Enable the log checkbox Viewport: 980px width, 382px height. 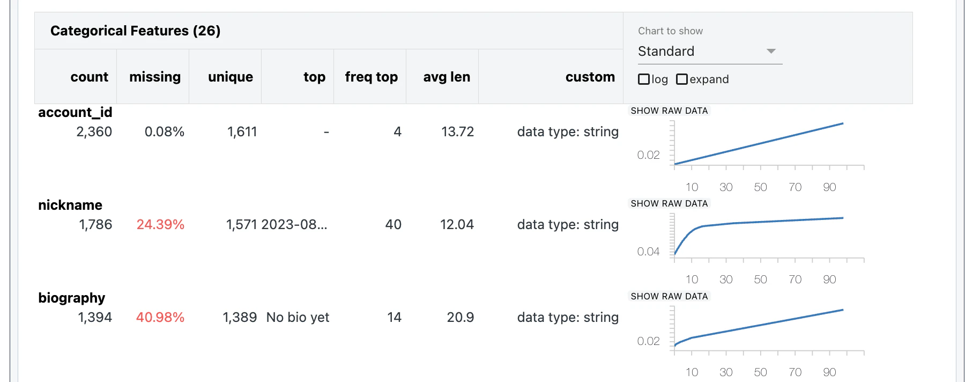tap(644, 79)
